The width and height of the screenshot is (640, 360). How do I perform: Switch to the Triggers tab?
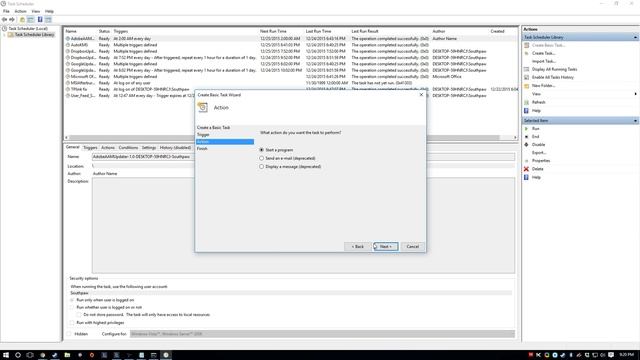[x=90, y=148]
